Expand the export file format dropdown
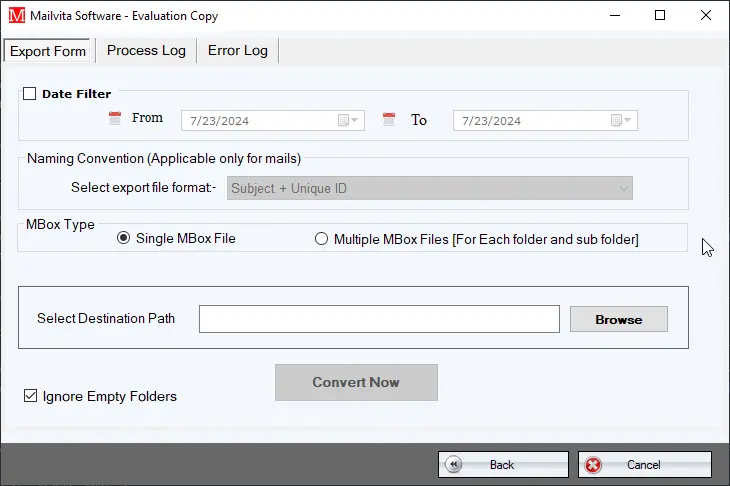The image size is (730, 486). coord(623,189)
